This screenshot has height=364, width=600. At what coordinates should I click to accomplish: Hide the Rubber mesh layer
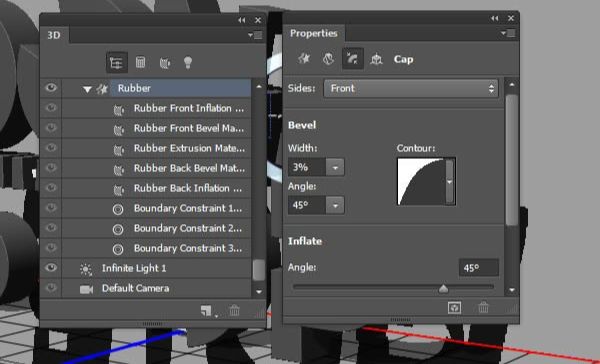[51, 88]
